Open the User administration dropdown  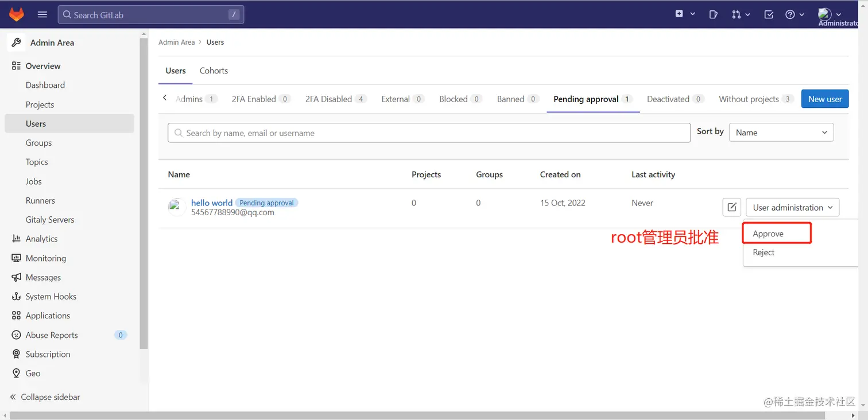click(792, 208)
